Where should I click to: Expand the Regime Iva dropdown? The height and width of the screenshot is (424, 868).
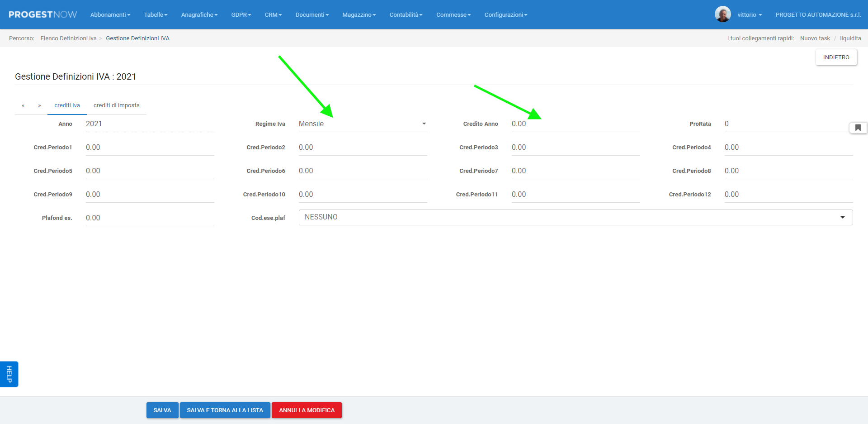tap(362, 124)
